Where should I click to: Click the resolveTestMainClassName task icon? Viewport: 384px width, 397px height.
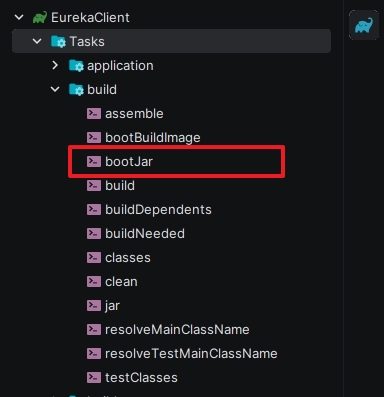tap(94, 354)
